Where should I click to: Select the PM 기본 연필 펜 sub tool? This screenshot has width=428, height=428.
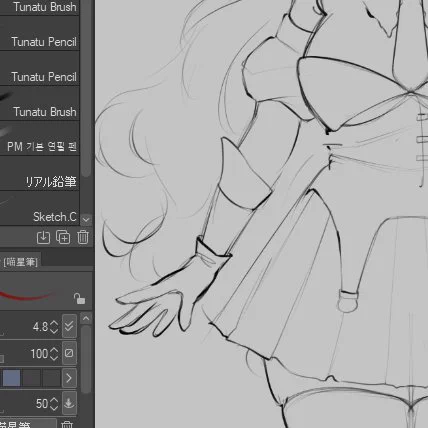click(x=39, y=138)
